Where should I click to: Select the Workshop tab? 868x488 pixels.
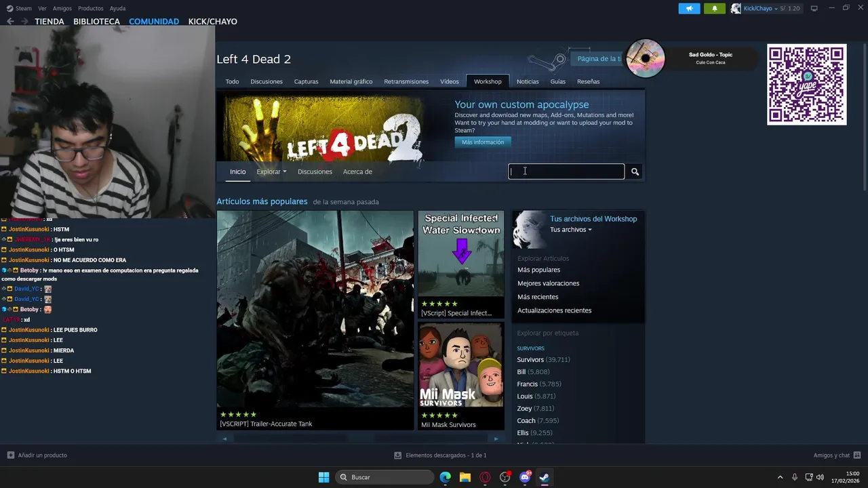coord(488,81)
